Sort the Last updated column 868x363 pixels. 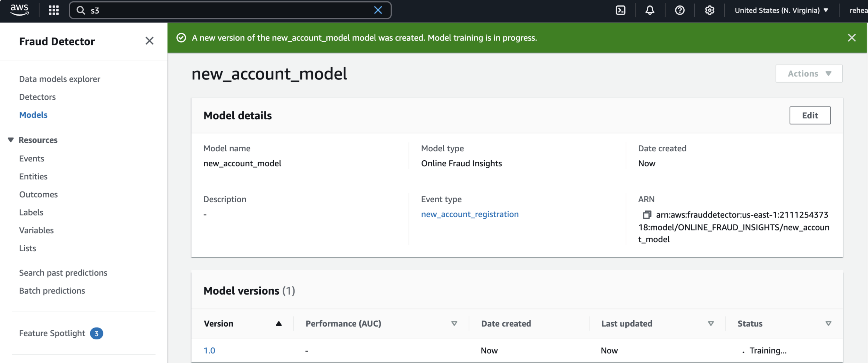[x=710, y=323]
